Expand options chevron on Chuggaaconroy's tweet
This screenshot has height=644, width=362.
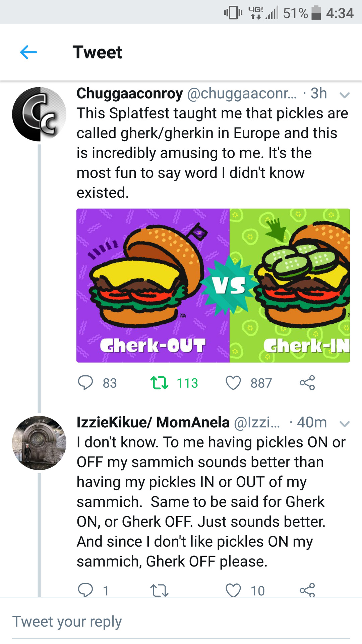pyautogui.click(x=345, y=95)
